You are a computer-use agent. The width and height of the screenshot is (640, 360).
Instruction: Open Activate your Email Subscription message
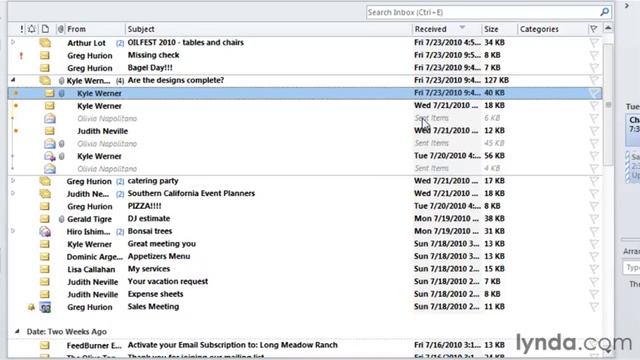point(304,345)
